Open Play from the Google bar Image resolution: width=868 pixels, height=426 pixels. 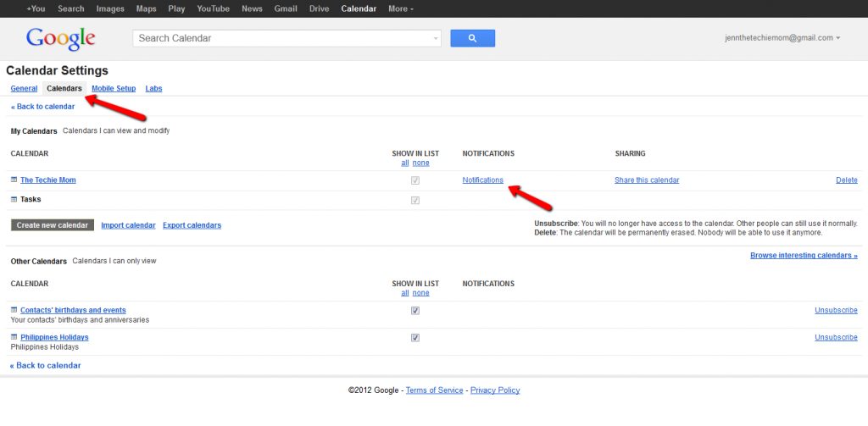176,8
